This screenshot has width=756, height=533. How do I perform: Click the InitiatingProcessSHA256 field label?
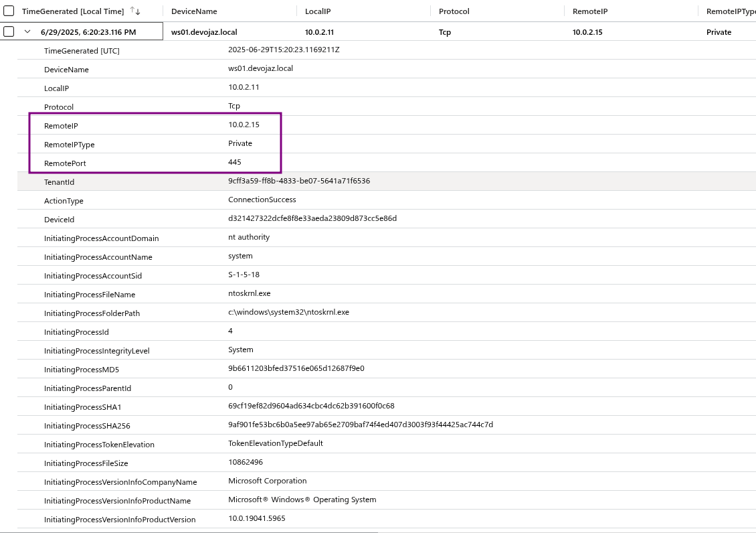(87, 426)
